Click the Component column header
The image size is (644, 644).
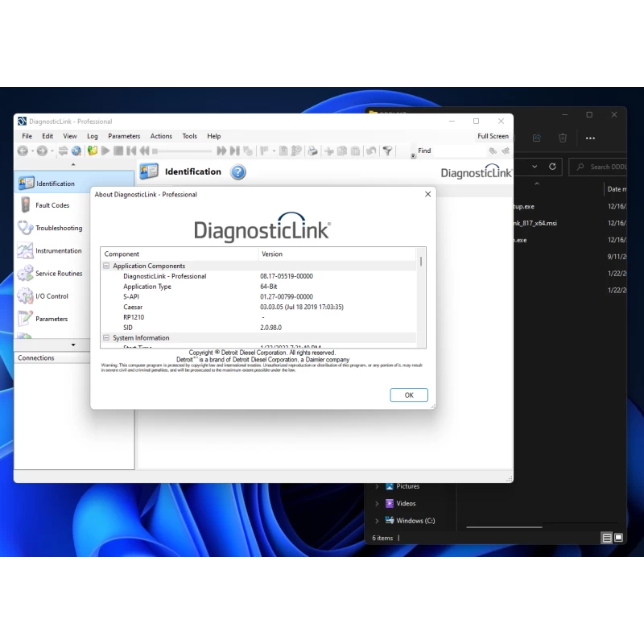180,254
